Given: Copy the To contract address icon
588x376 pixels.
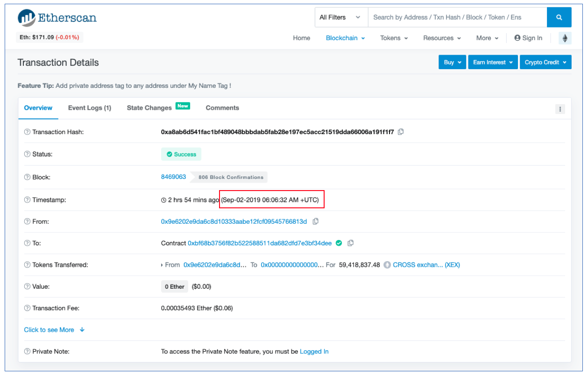Looking at the screenshot, I should [351, 243].
